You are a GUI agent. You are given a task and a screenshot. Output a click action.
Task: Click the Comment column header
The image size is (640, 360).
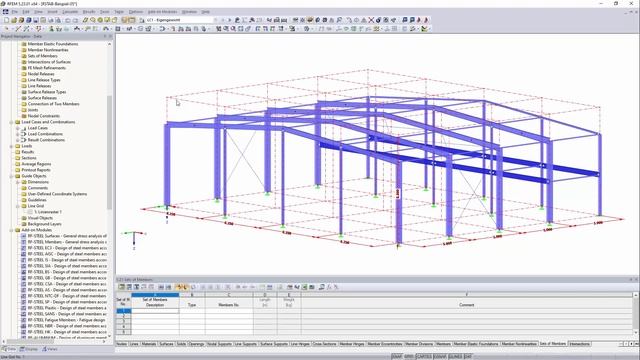pyautogui.click(x=467, y=305)
